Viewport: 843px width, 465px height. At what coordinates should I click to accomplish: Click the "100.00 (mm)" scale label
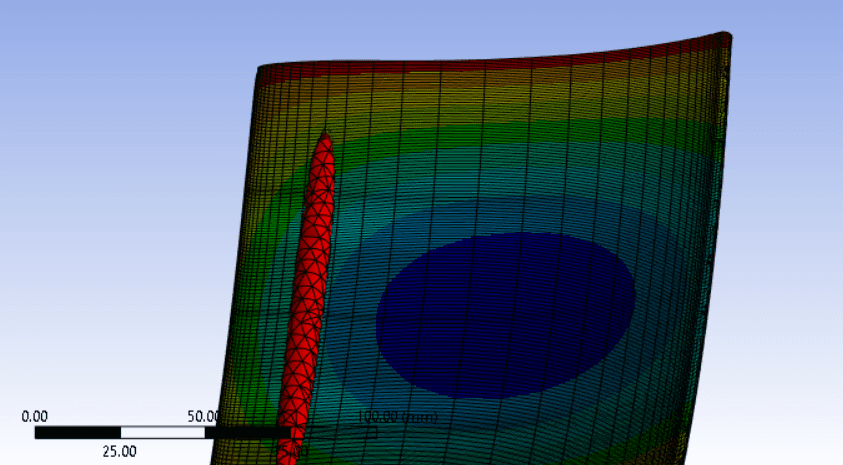pyautogui.click(x=398, y=417)
